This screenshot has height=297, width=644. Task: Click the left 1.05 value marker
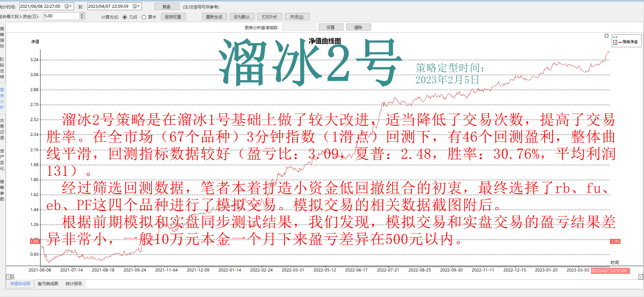(x=34, y=241)
